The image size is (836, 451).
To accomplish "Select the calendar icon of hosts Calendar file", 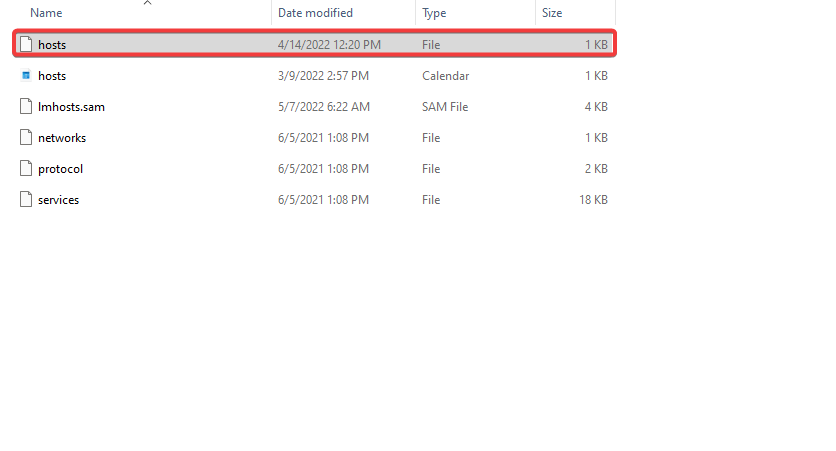I will point(26,75).
